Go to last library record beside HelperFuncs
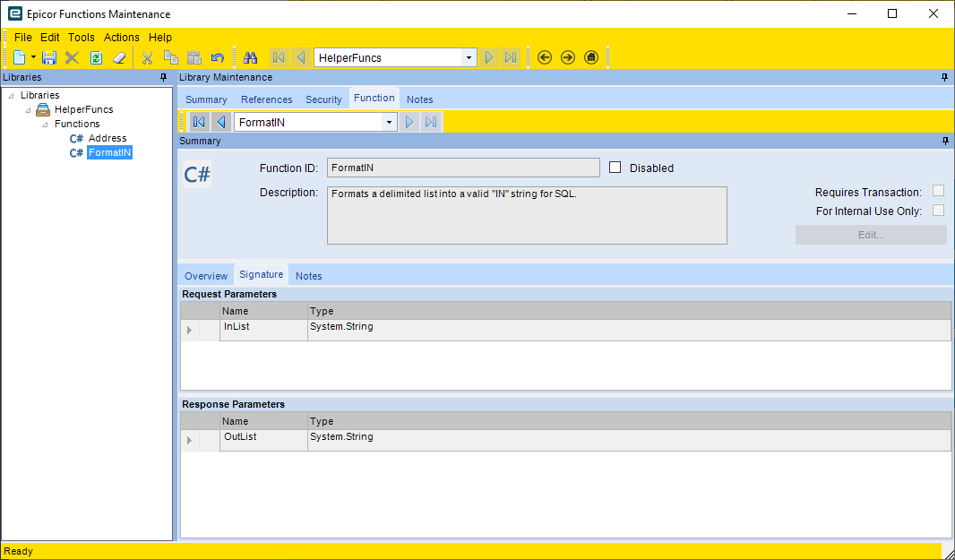Viewport: 955px width, 560px height. (x=511, y=57)
